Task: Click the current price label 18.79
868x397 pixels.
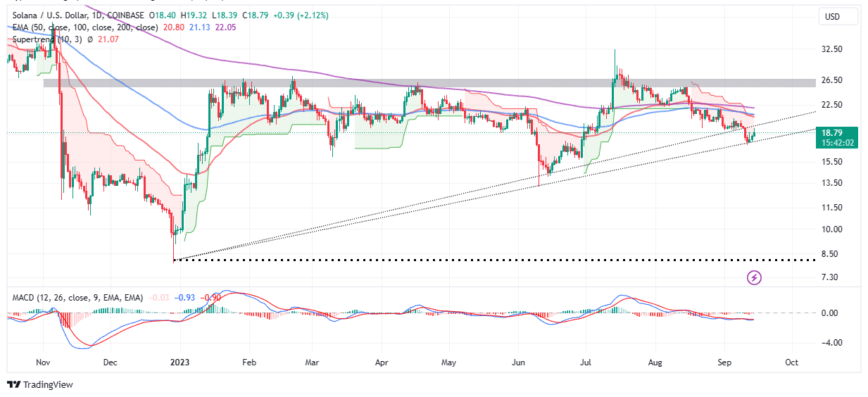Action: tap(837, 132)
